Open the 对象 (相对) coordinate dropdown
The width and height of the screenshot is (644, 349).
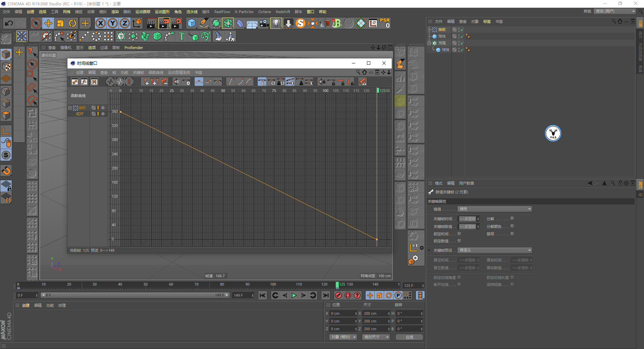[x=343, y=337]
